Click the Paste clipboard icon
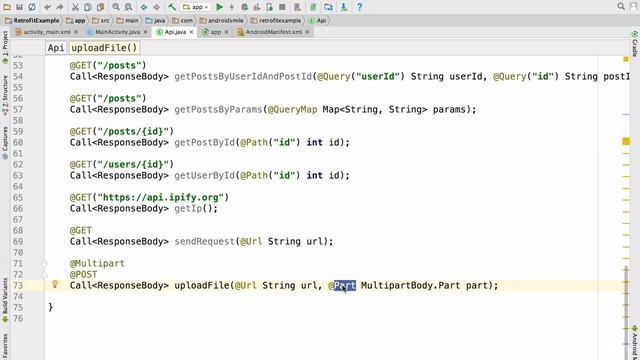This screenshot has width=640, height=360. click(100, 7)
